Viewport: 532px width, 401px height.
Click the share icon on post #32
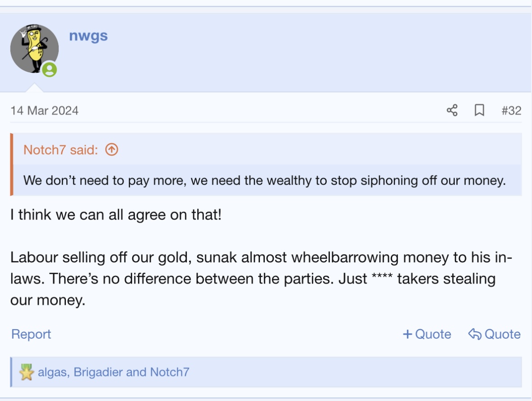(x=452, y=110)
